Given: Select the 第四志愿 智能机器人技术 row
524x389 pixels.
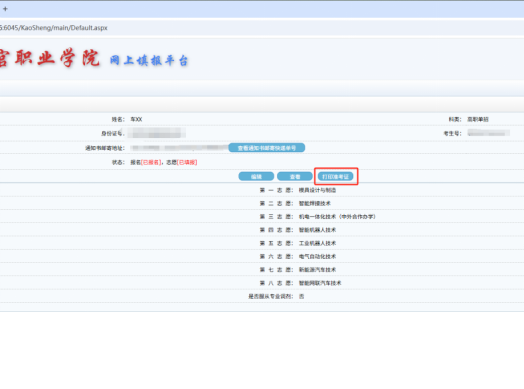Looking at the screenshot, I should point(262,230).
